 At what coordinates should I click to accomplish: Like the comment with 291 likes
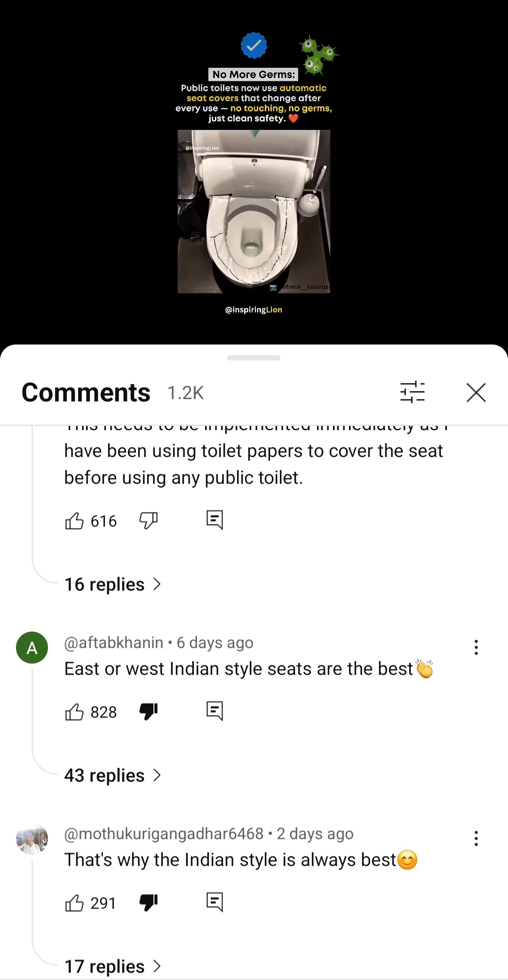pyautogui.click(x=74, y=903)
